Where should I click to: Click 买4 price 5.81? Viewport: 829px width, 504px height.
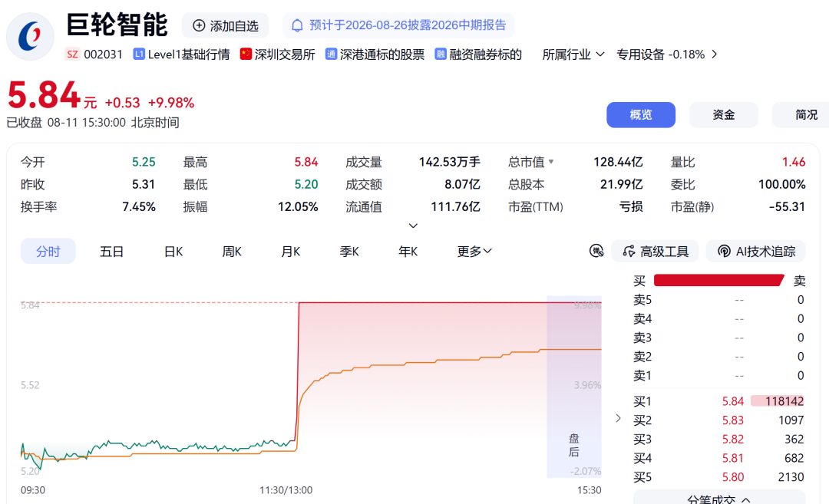click(733, 458)
